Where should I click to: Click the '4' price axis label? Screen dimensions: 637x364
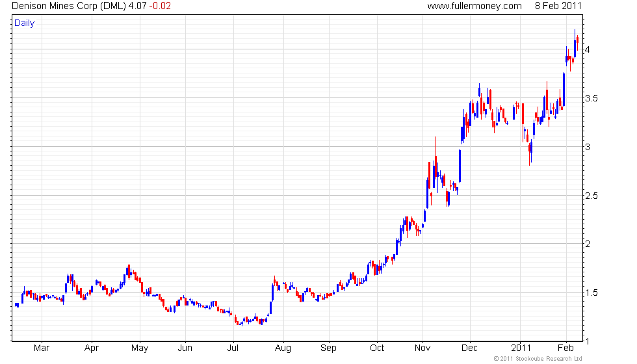point(587,49)
